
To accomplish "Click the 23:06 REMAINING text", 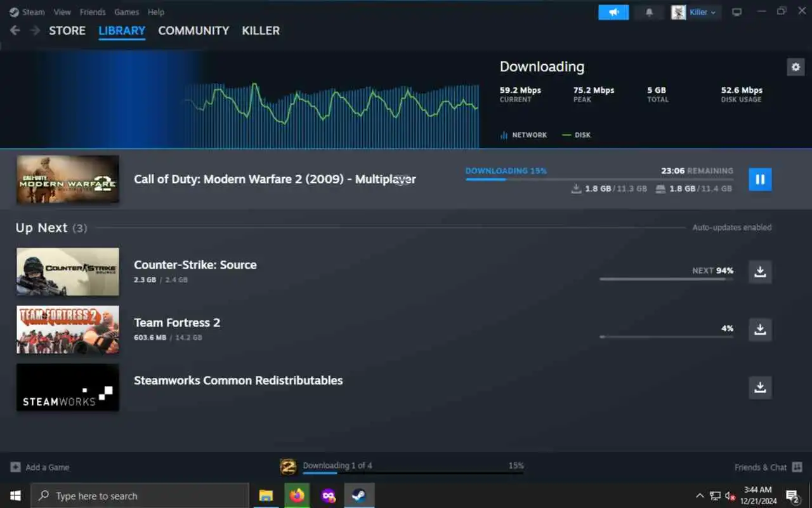I will (697, 171).
